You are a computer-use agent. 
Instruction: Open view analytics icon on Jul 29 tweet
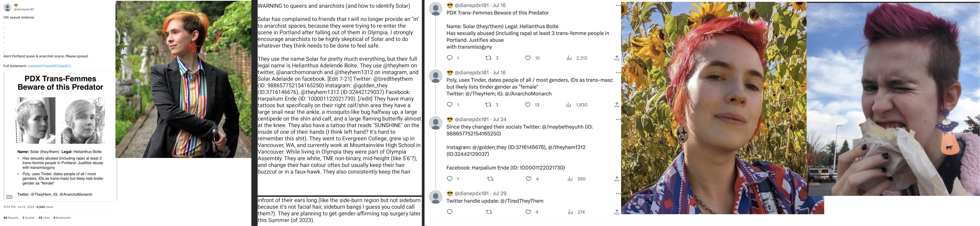click(x=570, y=212)
